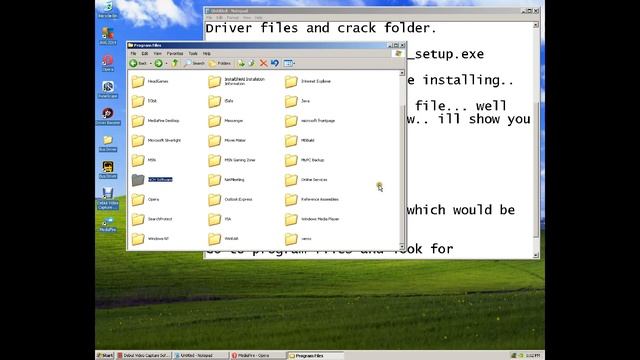Image resolution: width=640 pixels, height=360 pixels.
Task: Select the Windows Media Player folder
Action: click(x=312, y=219)
